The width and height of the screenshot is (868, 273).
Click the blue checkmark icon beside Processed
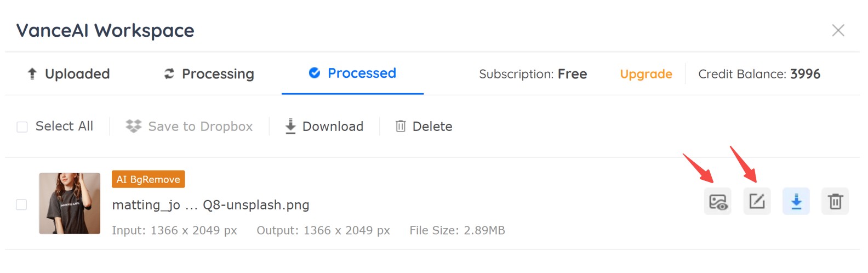click(315, 73)
